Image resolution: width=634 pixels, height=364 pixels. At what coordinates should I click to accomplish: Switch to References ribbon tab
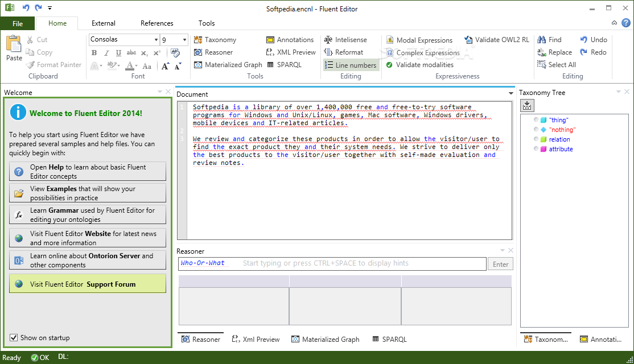(157, 23)
